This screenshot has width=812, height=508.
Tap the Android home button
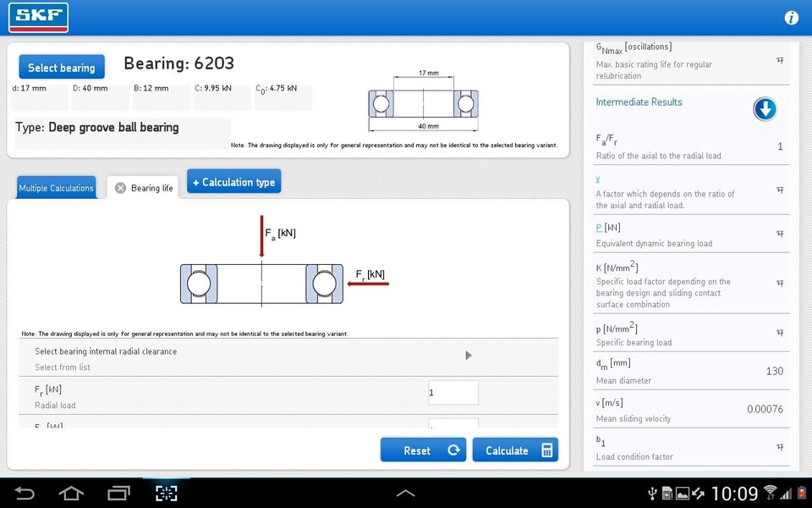point(71,493)
